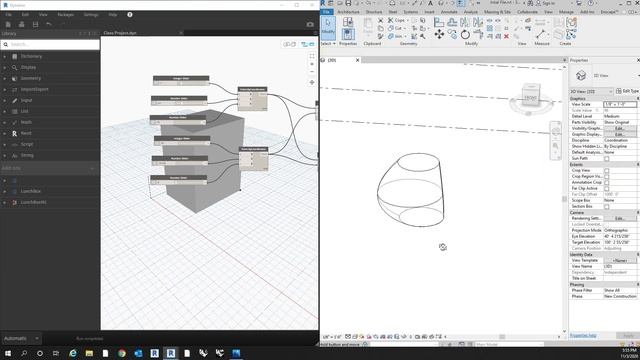
Task: Adjust top Integer Slider node in Dynamo
Action: coord(181,81)
